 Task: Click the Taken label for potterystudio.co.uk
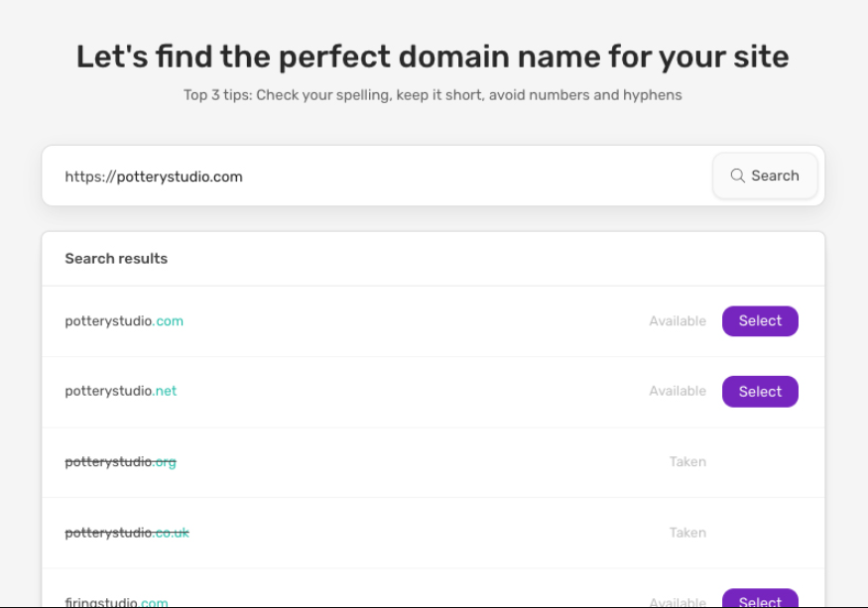tap(687, 533)
